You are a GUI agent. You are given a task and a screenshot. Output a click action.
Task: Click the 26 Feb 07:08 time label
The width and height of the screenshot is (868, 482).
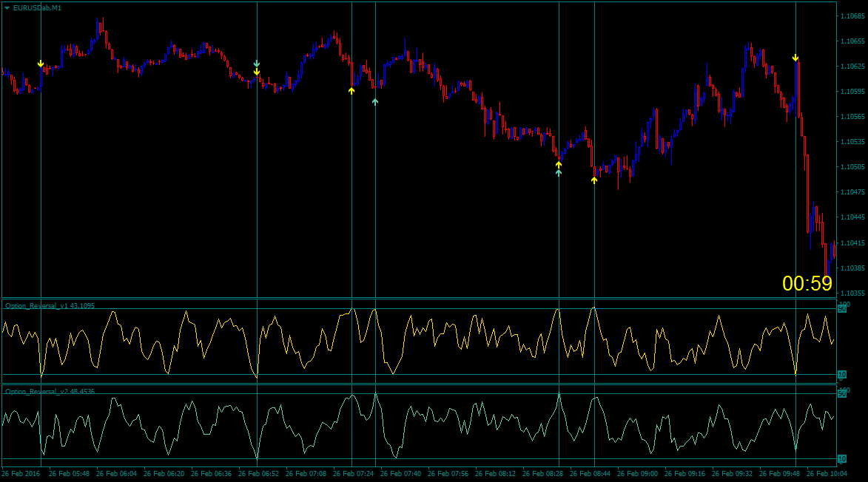[x=306, y=474]
